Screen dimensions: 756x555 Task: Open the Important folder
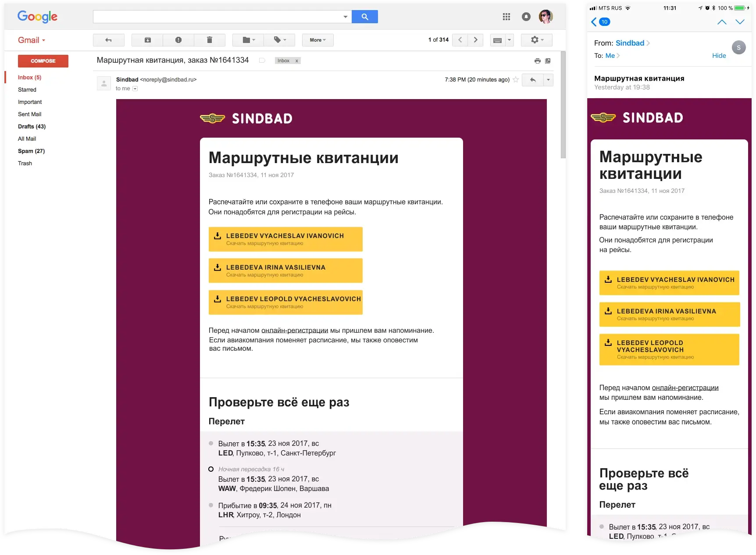30,102
